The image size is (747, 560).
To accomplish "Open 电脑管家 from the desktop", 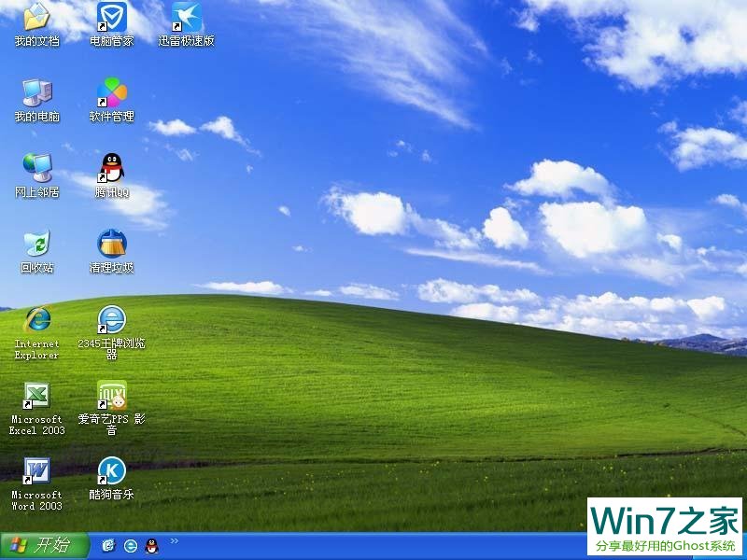I will 112,19.
